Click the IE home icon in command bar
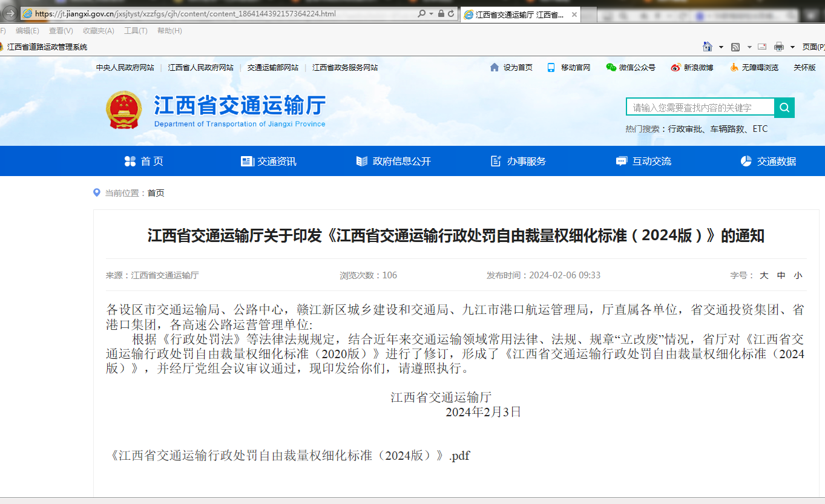 tap(707, 47)
